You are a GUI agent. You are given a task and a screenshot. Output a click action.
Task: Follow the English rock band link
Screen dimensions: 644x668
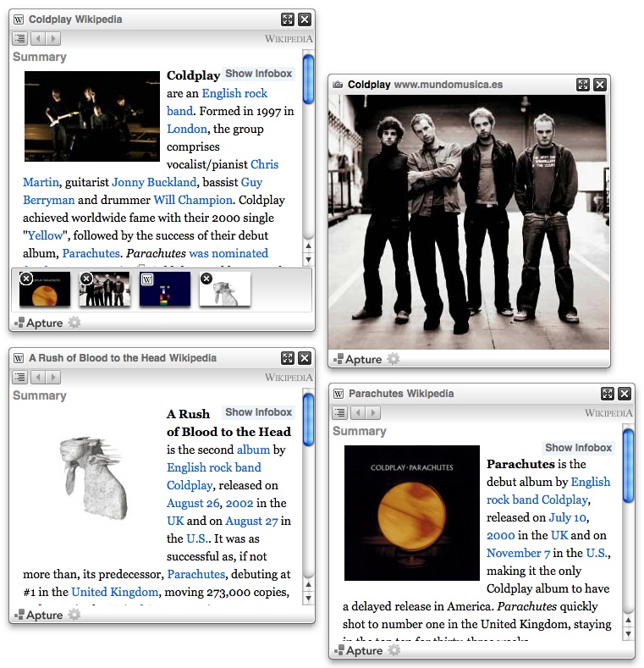pyautogui.click(x=217, y=102)
